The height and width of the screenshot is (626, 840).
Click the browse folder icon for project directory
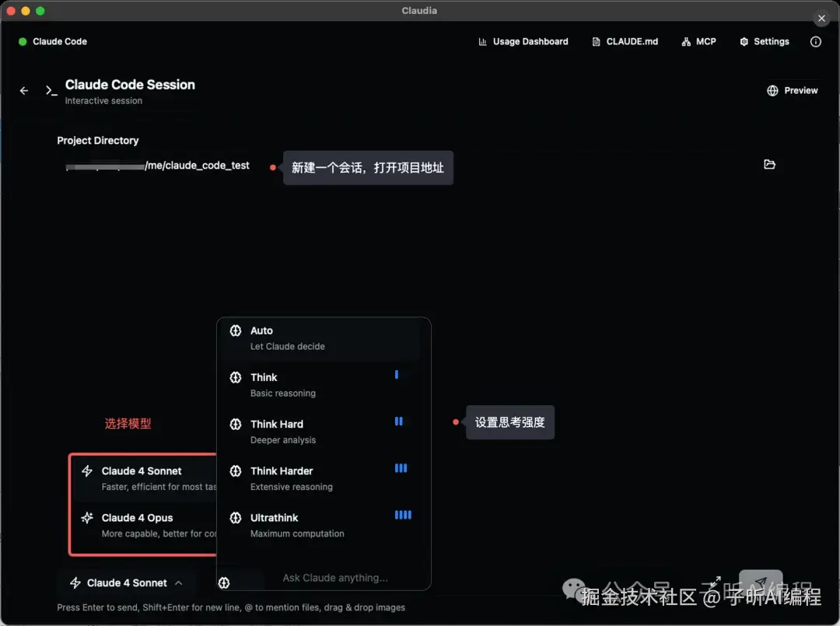pyautogui.click(x=769, y=164)
